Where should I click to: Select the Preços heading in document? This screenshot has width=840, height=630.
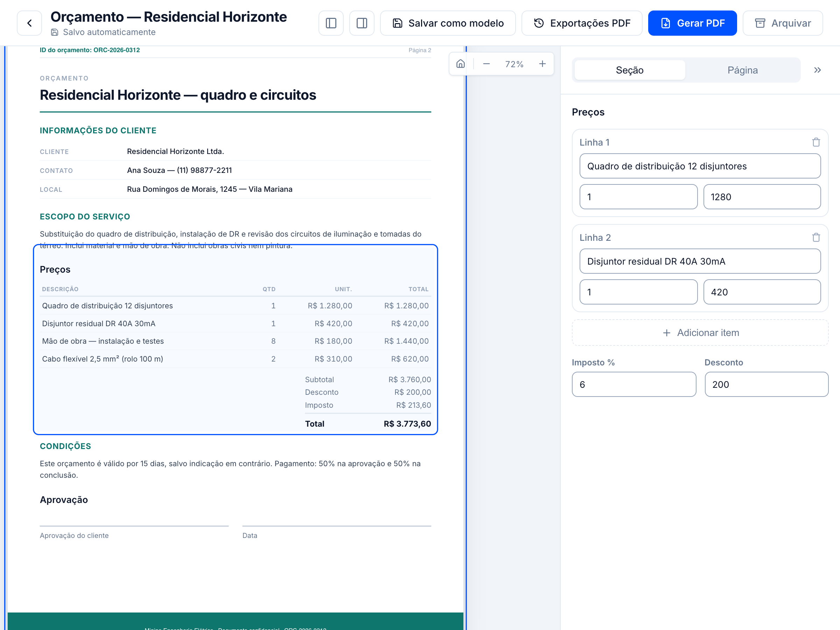(55, 269)
